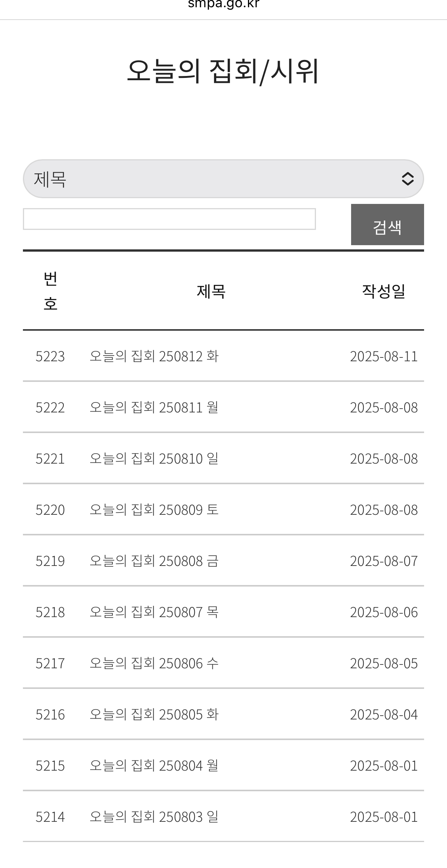The image size is (447, 868).
Task: Open post 오늘의 집회 250811 월
Action: (x=154, y=407)
